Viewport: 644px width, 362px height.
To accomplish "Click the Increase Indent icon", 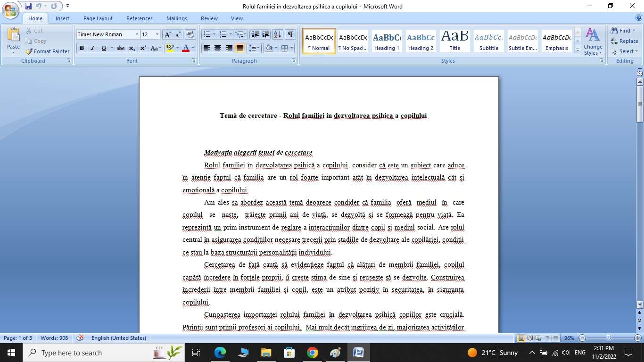I will click(x=265, y=34).
